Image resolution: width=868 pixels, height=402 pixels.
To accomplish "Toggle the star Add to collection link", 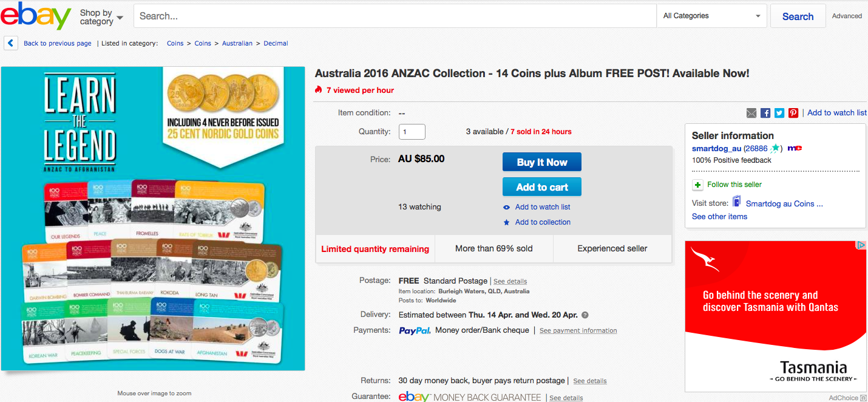I will click(507, 222).
